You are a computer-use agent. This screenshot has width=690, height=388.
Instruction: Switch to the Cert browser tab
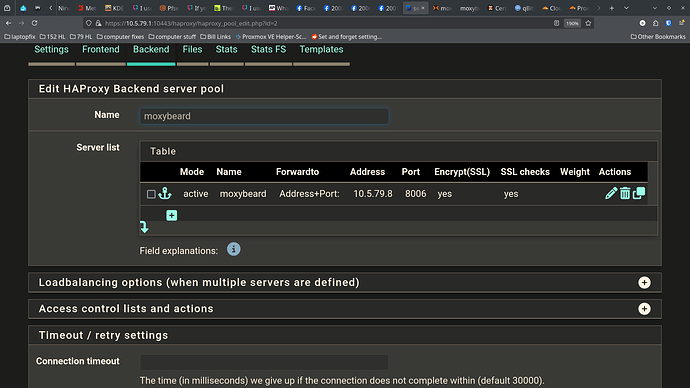pyautogui.click(x=497, y=8)
